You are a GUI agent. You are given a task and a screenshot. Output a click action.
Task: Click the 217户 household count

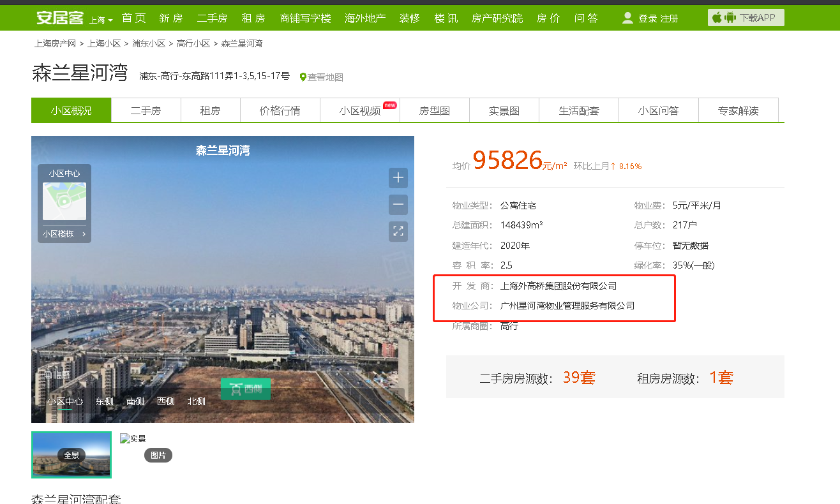(685, 225)
